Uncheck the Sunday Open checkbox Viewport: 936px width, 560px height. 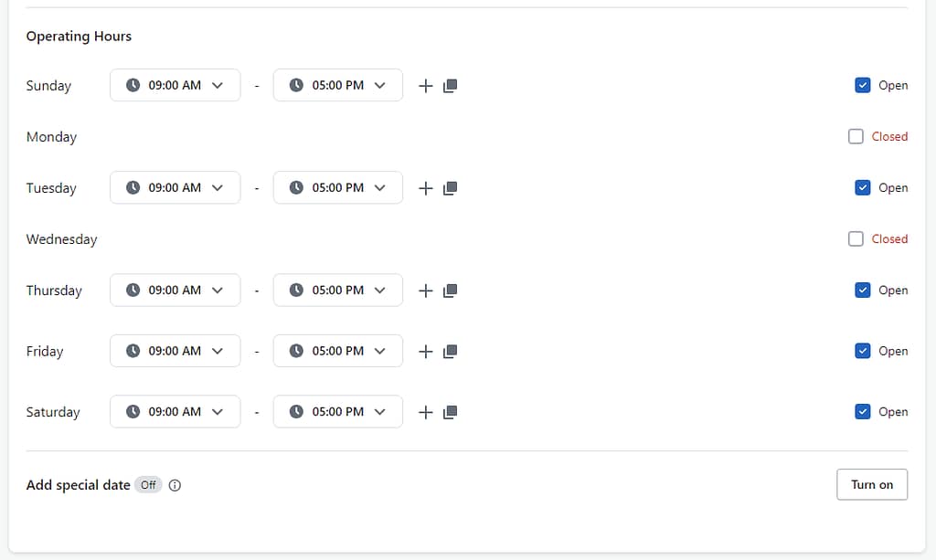(x=862, y=85)
